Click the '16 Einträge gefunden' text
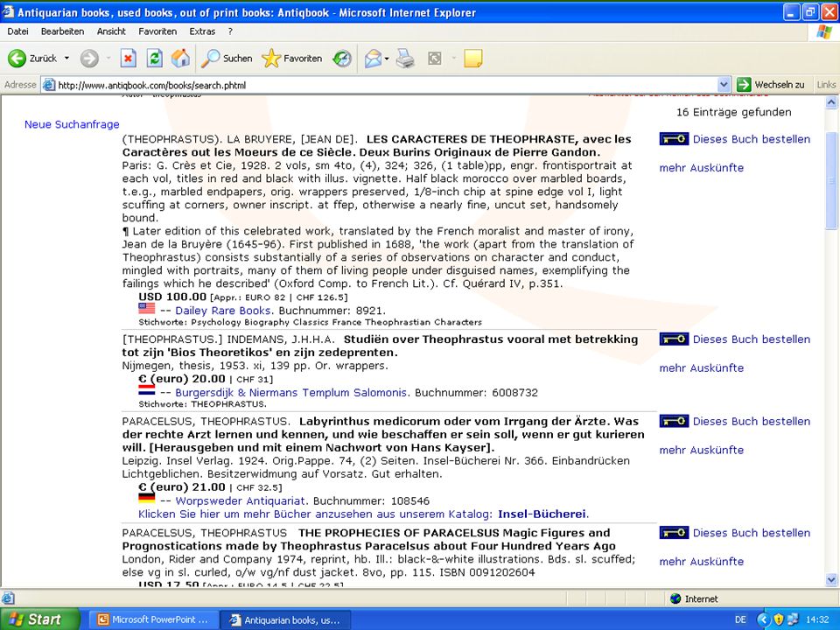840x630 pixels. point(734,113)
